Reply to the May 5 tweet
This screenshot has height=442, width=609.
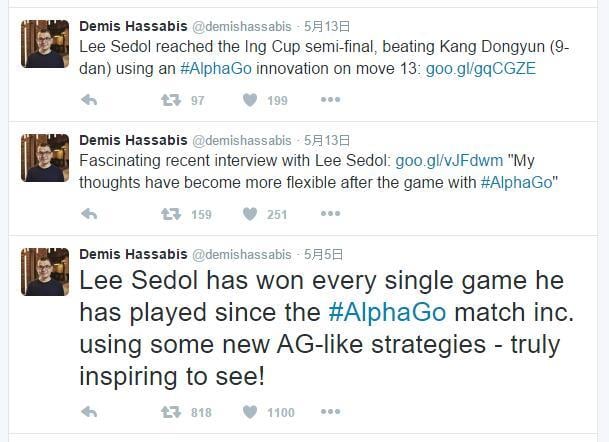(89, 412)
